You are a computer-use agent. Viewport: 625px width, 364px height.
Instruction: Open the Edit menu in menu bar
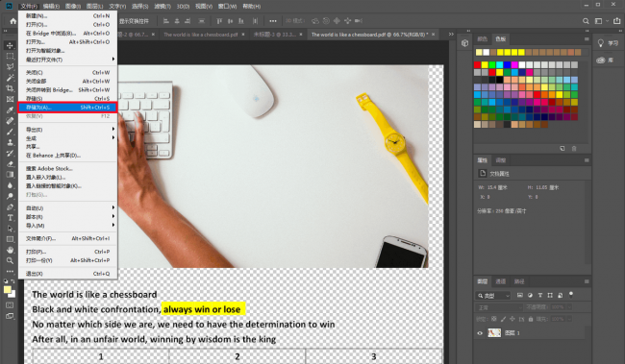click(51, 7)
